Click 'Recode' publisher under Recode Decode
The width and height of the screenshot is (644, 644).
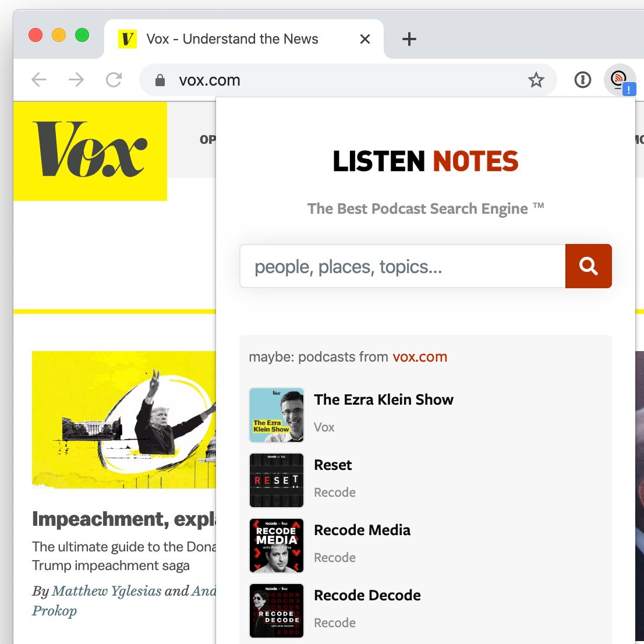click(335, 623)
